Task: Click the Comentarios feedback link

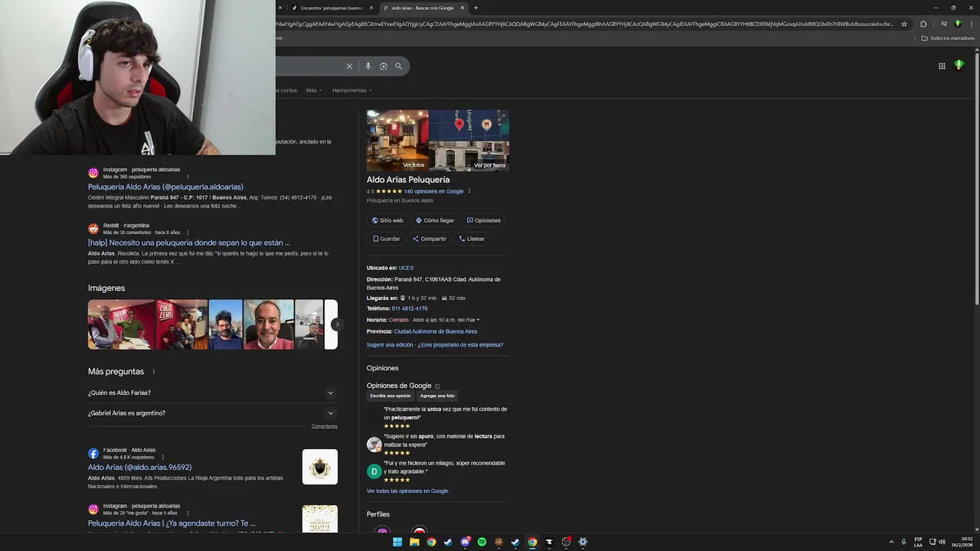Action: coord(325,426)
